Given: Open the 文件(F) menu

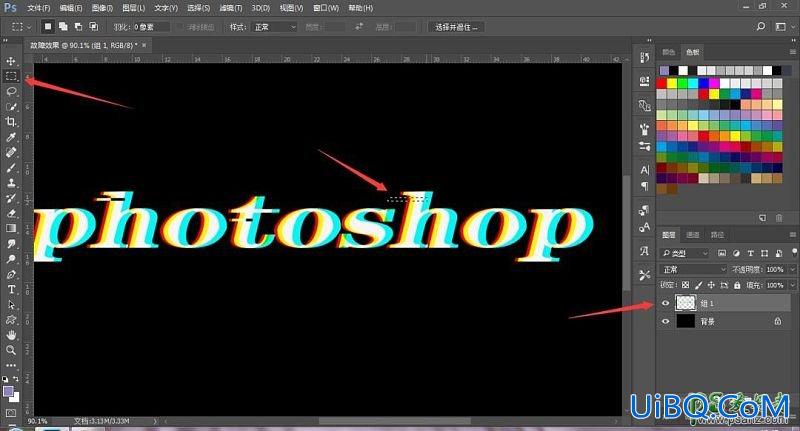Looking at the screenshot, I should 39,8.
